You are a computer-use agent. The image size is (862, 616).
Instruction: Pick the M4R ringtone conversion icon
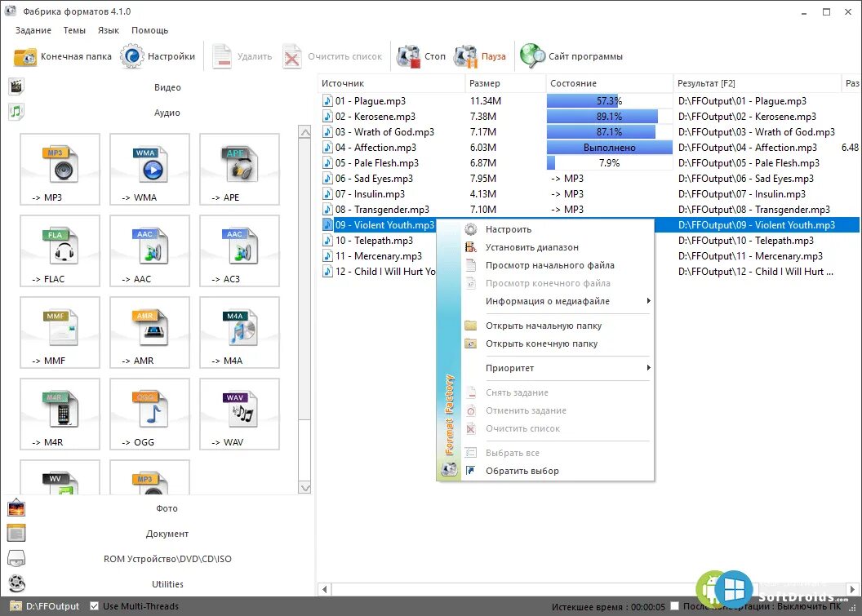click(x=60, y=414)
